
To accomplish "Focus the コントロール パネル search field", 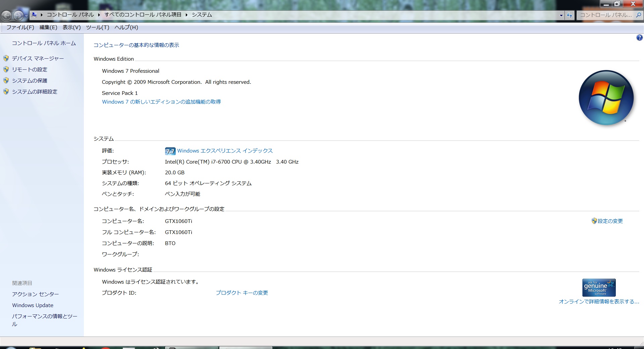I will point(606,15).
